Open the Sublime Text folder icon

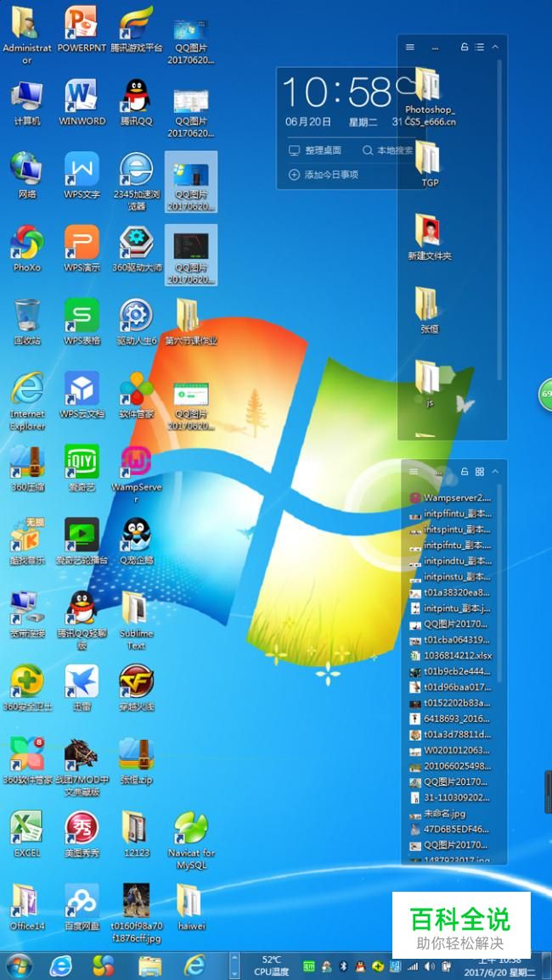tap(137, 620)
